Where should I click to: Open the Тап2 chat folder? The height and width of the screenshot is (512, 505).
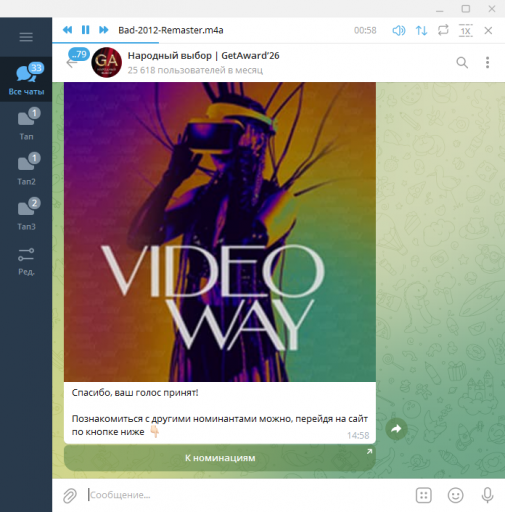(x=26, y=169)
